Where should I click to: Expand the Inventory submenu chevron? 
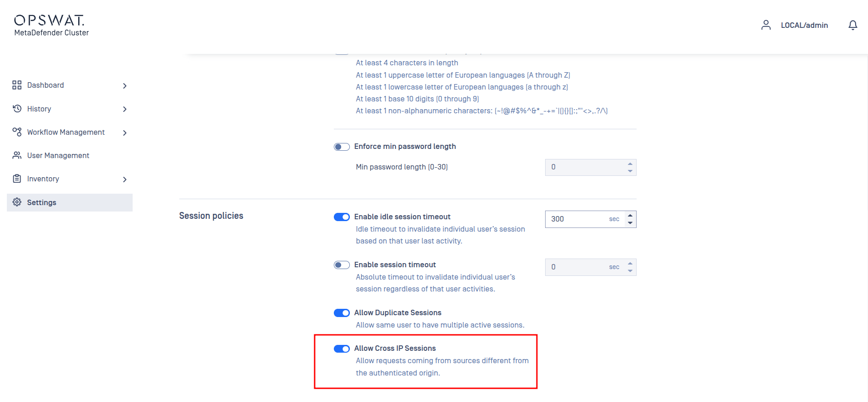[x=125, y=180]
